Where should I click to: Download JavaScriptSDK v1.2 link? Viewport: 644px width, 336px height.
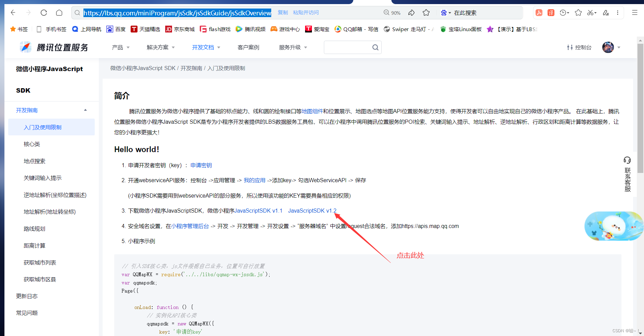point(312,211)
